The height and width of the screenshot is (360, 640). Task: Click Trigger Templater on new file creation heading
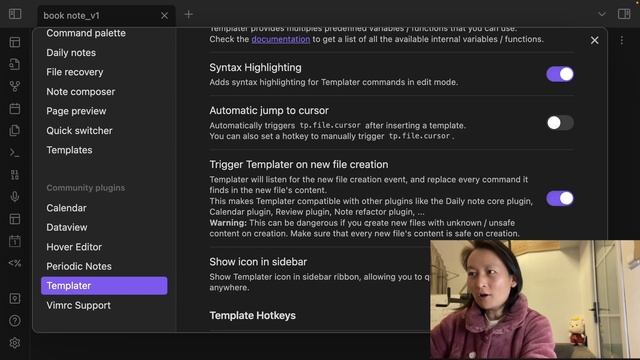pyautogui.click(x=299, y=164)
